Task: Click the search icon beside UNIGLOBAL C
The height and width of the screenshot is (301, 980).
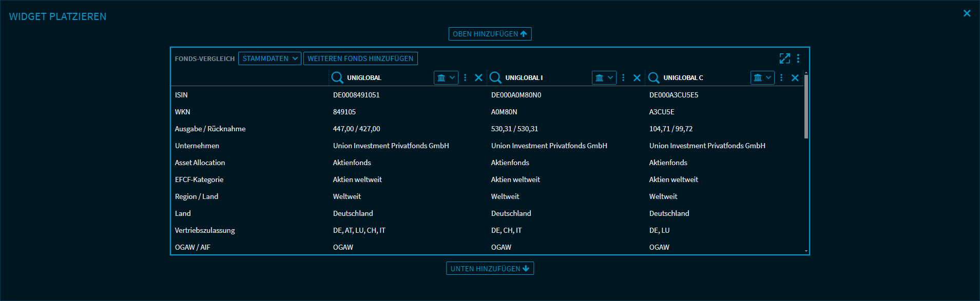Action: (654, 77)
